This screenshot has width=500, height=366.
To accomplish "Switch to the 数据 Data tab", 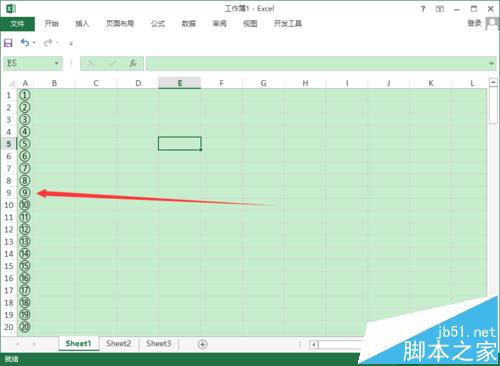I will (x=188, y=24).
